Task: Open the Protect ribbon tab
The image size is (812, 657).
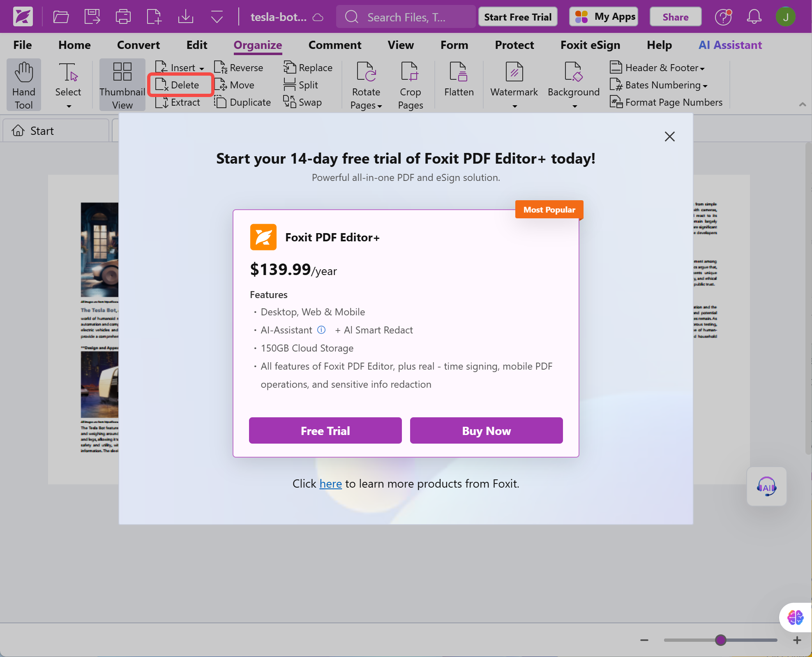Action: 514,45
